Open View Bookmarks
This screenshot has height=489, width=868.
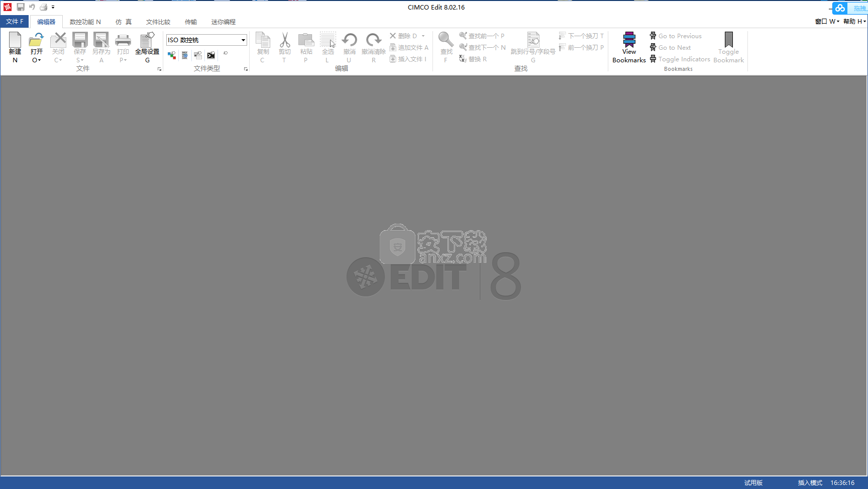point(629,47)
